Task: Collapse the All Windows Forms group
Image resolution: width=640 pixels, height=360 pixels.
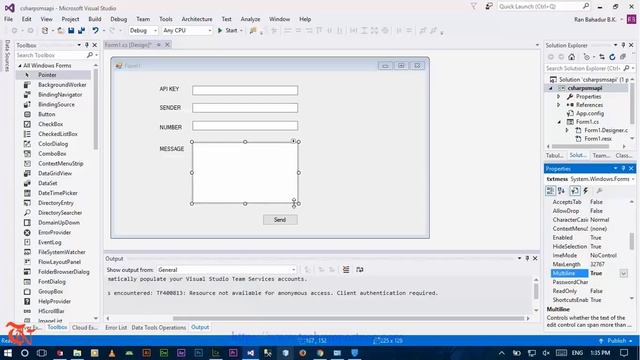Action: tap(20, 66)
